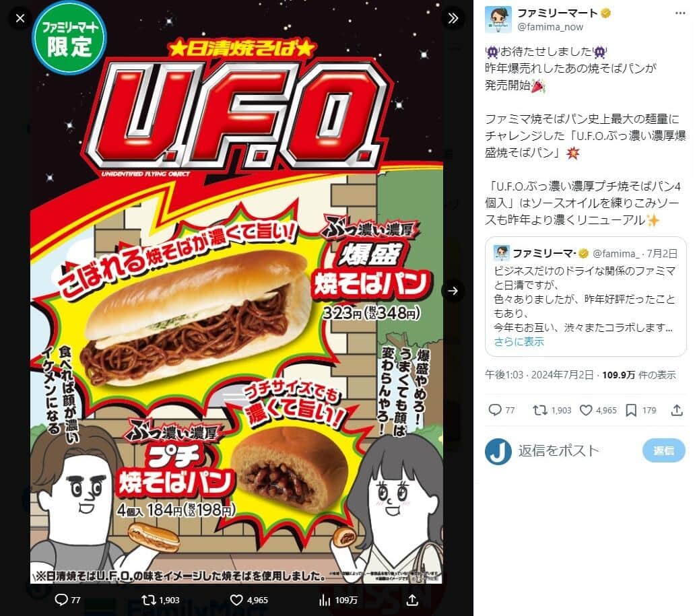Open the three-dot more options menu
Image resolution: width=695 pixels, height=616 pixels.
point(680,13)
